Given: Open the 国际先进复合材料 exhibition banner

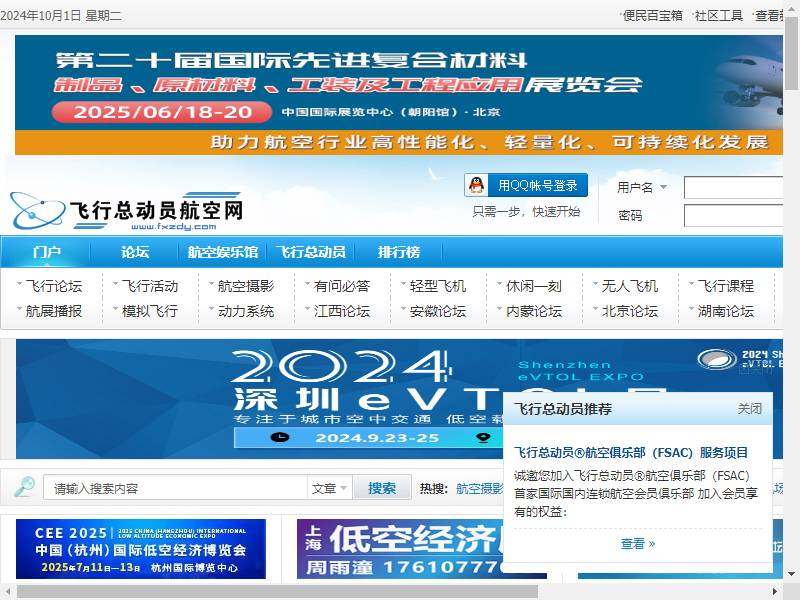Looking at the screenshot, I should tap(399, 95).
